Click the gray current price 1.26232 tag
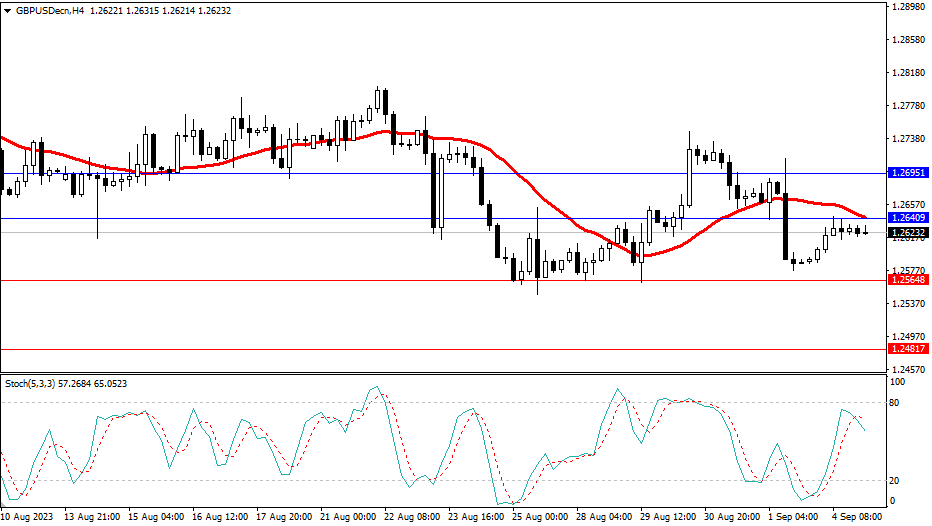 [x=908, y=233]
